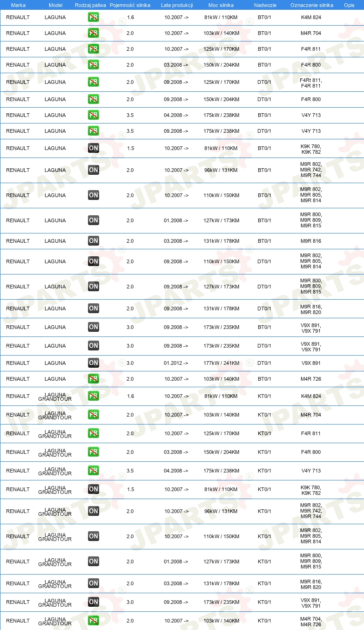Select KT0/1 body cell in Grandtour F4R 800 row
The width and height of the screenshot is (364, 630).
coord(264,452)
